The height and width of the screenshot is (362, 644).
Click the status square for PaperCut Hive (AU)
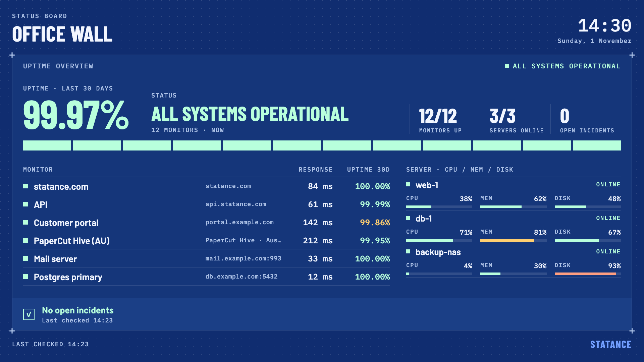(x=25, y=240)
